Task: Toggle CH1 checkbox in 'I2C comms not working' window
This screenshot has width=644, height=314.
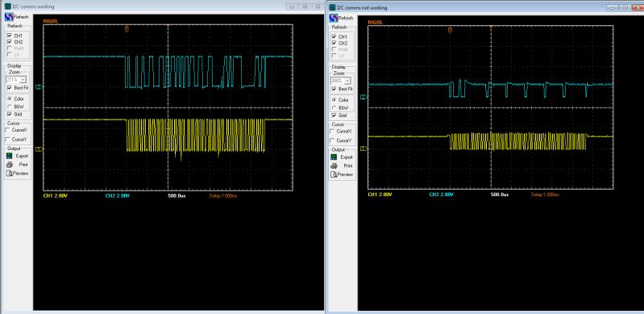Action: click(334, 36)
